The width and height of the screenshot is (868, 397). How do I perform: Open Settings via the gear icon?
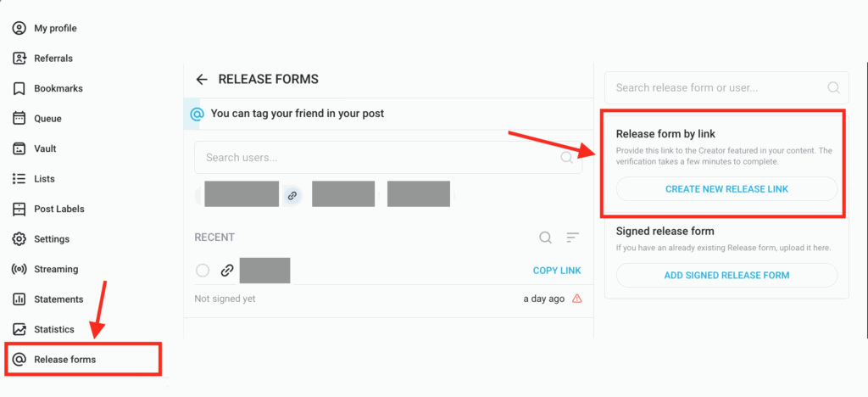point(19,239)
